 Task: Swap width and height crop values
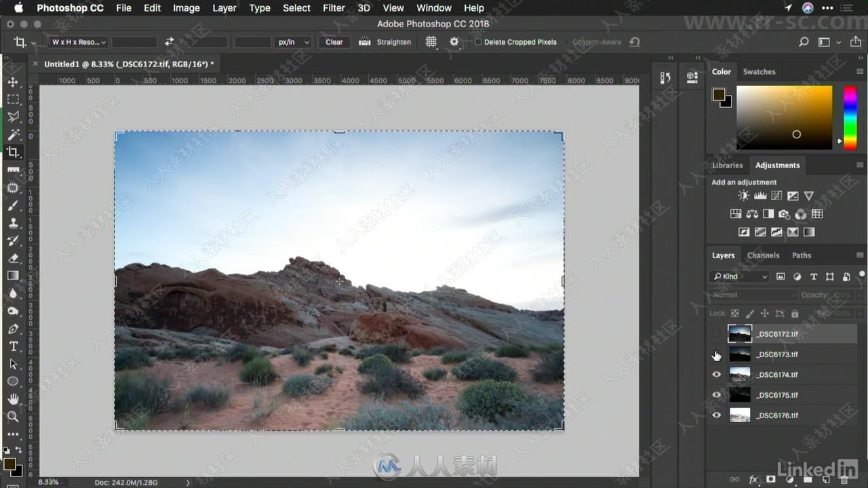click(x=169, y=42)
